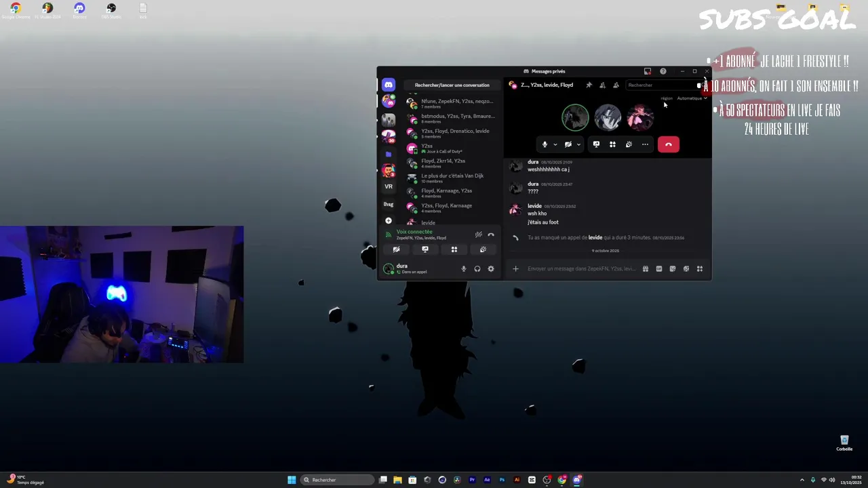Open File Explorer from taskbar

397,480
